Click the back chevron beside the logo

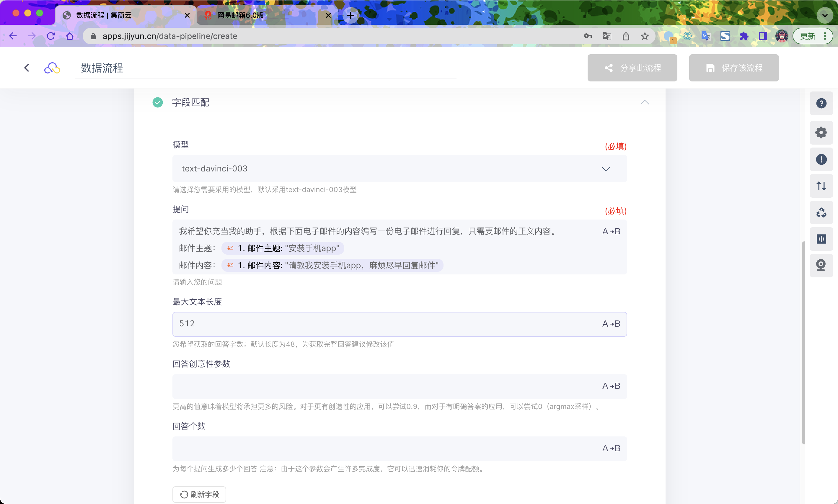(27, 68)
